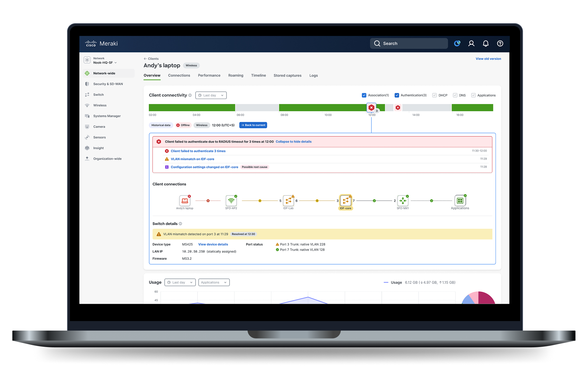Select the IDF-core switch node icon
The height and width of the screenshot is (377, 588).
(345, 201)
